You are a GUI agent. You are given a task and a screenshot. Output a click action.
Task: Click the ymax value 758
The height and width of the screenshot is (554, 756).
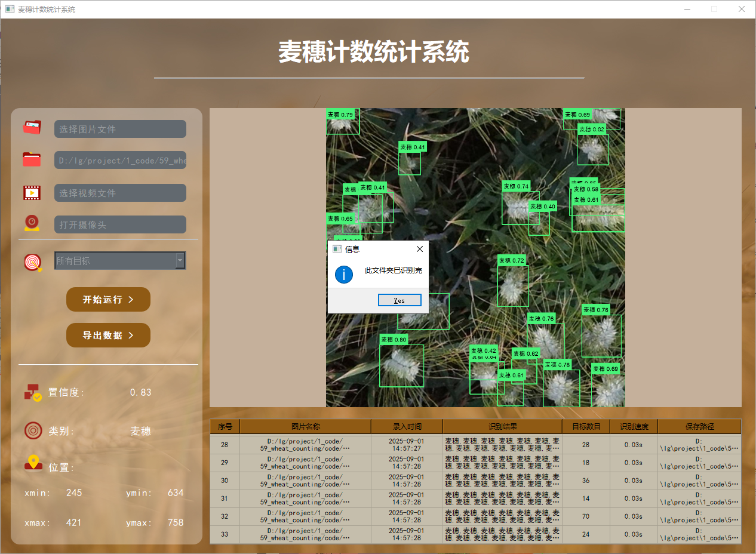175,522
